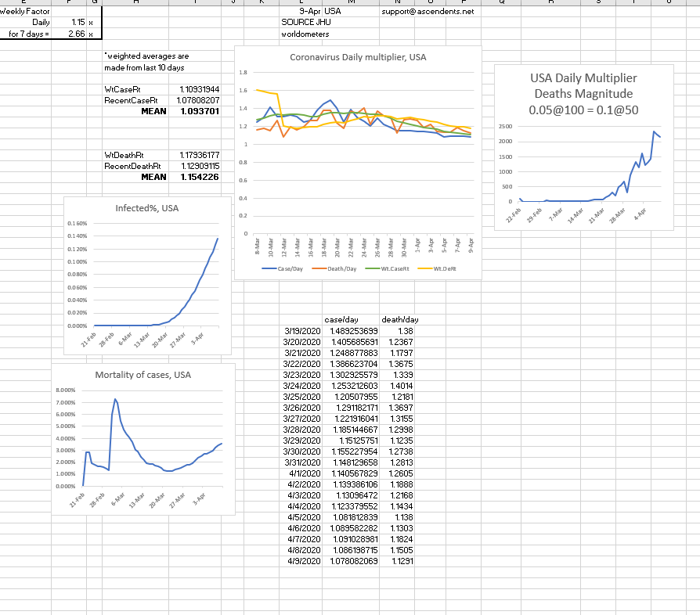The height and width of the screenshot is (615, 700).
Task: Select the worldometers source cell
Action: (x=305, y=34)
